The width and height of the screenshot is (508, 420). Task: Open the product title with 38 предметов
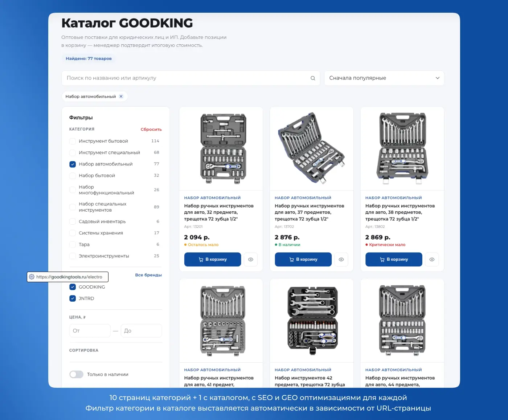[400, 212]
